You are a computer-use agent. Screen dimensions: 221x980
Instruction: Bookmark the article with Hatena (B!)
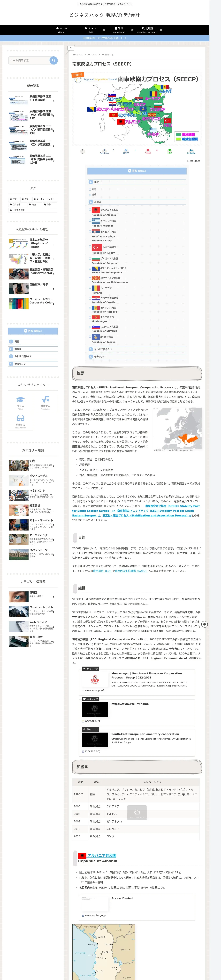pyautogui.click(x=126, y=151)
